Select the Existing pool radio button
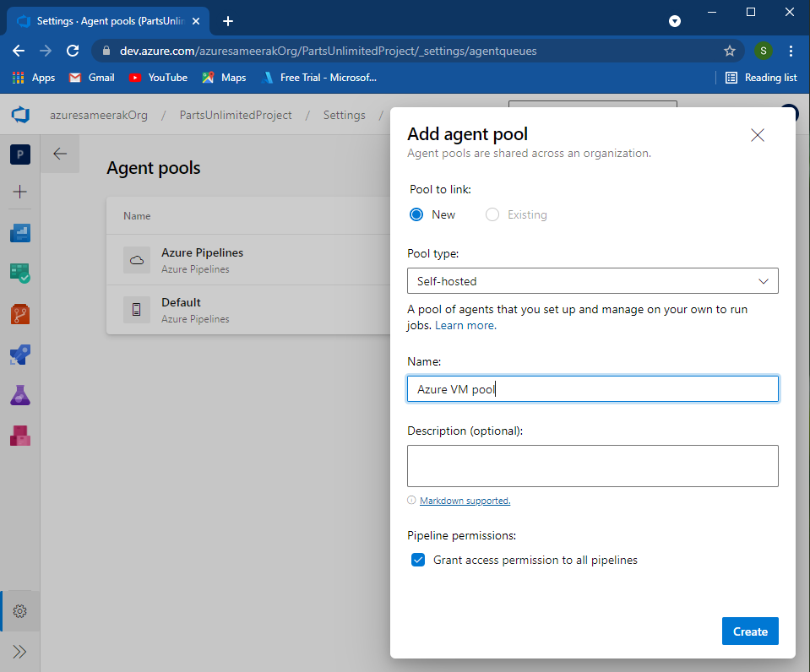Image resolution: width=810 pixels, height=672 pixels. click(x=492, y=214)
